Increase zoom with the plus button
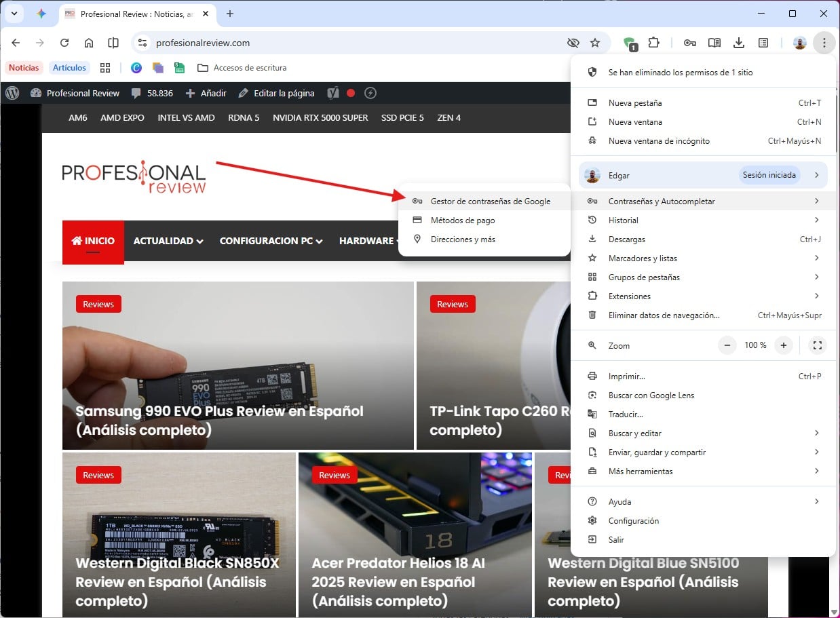 pos(784,345)
